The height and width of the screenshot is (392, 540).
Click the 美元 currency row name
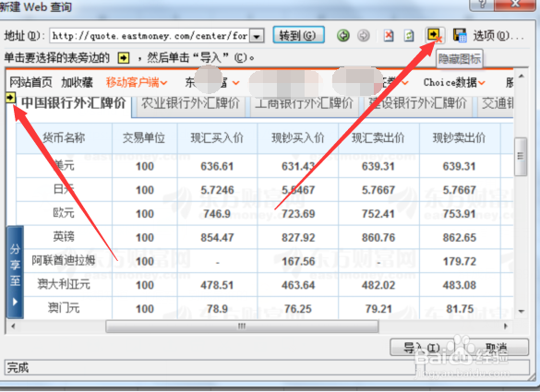pos(64,165)
